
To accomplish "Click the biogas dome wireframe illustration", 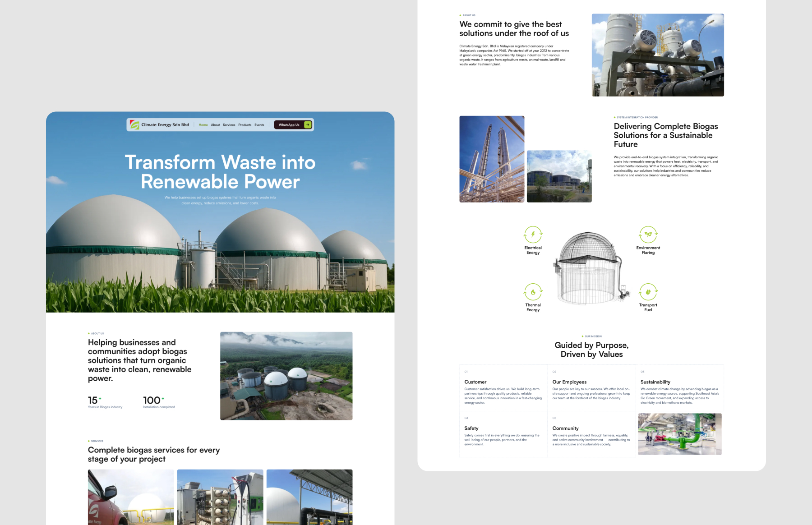I will point(589,268).
